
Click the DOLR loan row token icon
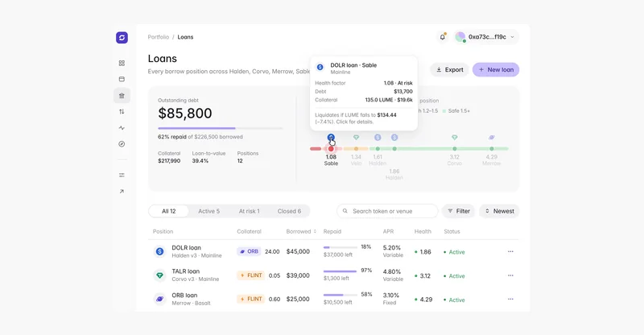159,251
